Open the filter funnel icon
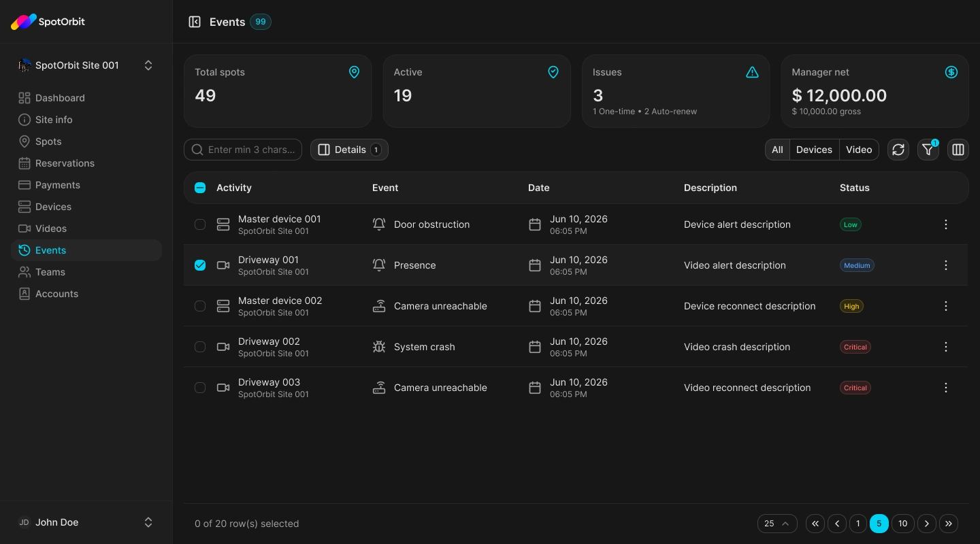Screen dimensions: 980x544 tap(928, 150)
